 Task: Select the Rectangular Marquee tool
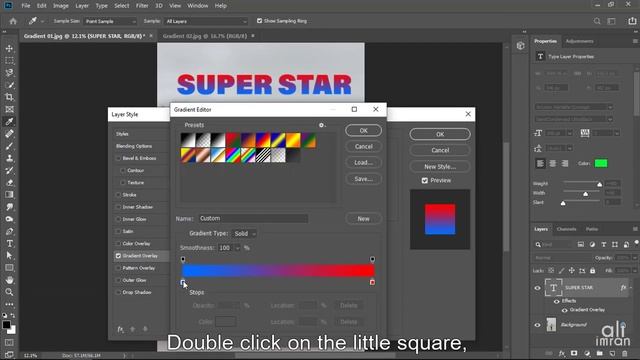coord(9,61)
